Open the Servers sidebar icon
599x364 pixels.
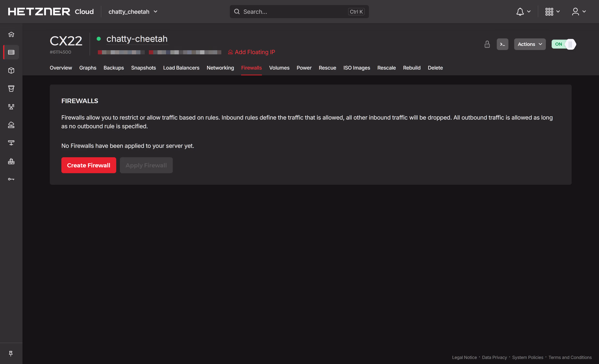(11, 52)
